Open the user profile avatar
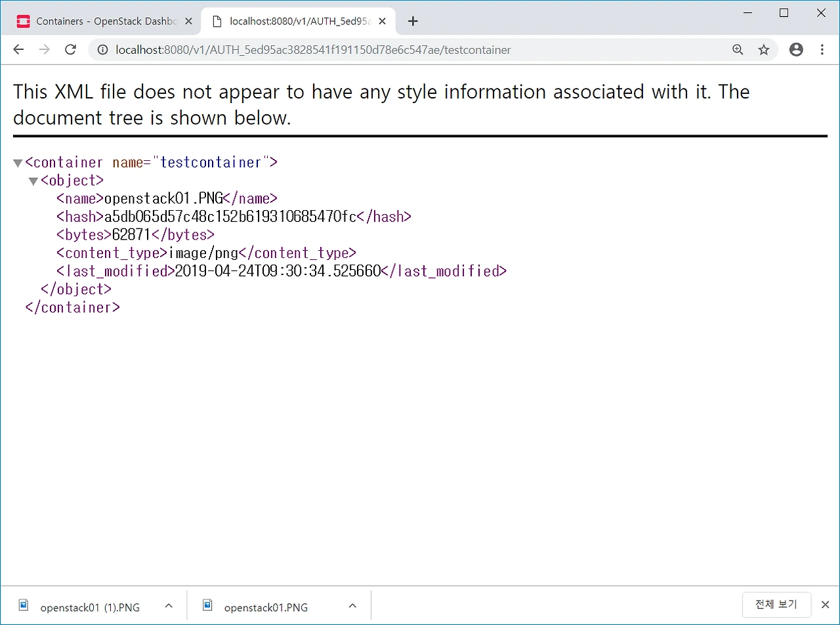 796,50
